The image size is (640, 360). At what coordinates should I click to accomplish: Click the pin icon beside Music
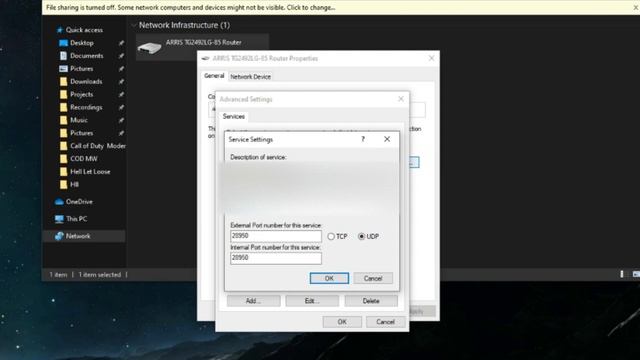pos(121,120)
